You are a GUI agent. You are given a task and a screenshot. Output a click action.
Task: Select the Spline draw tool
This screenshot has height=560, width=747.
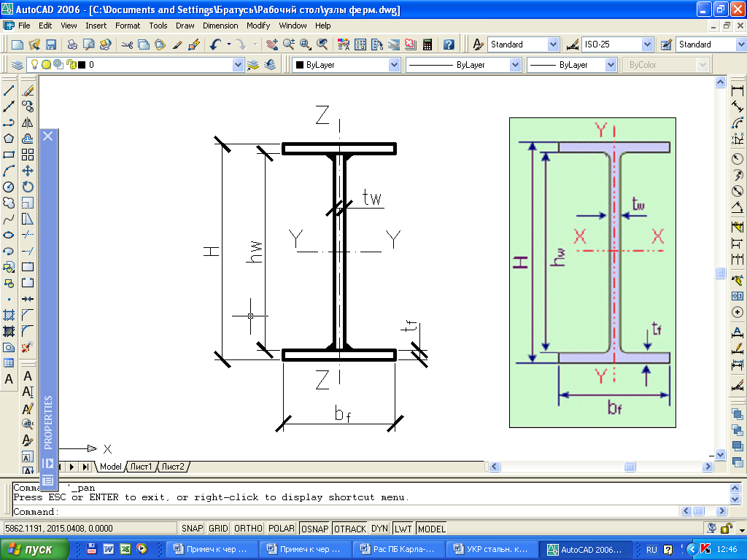coord(9,219)
